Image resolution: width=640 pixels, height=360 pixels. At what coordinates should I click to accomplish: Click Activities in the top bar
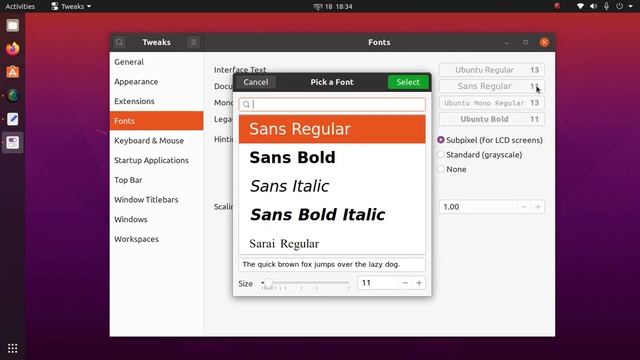click(x=20, y=6)
